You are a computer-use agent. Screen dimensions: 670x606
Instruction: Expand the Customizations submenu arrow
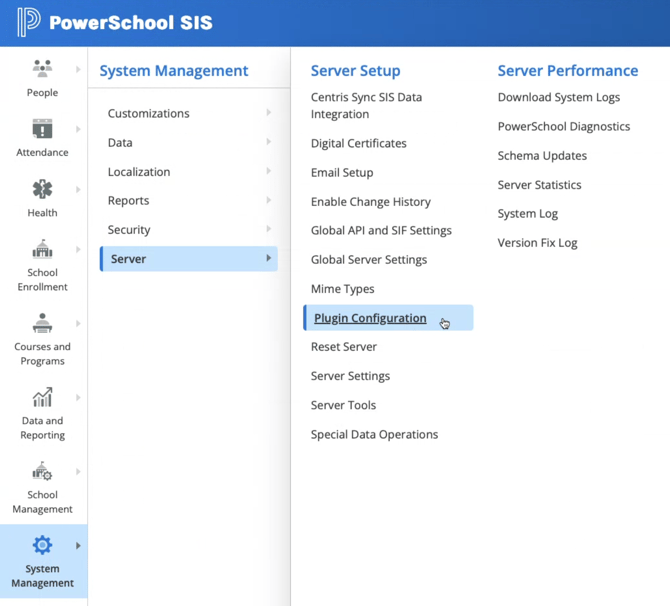coord(268,113)
